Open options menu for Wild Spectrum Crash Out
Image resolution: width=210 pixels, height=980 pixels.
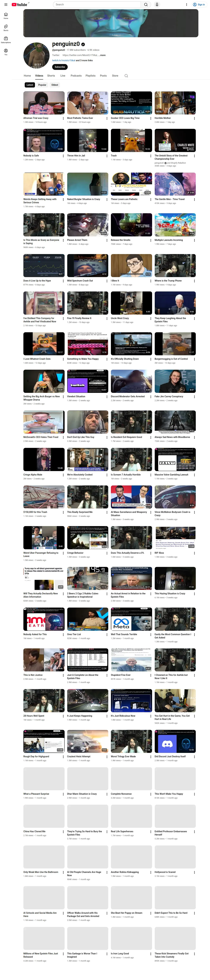(107, 281)
